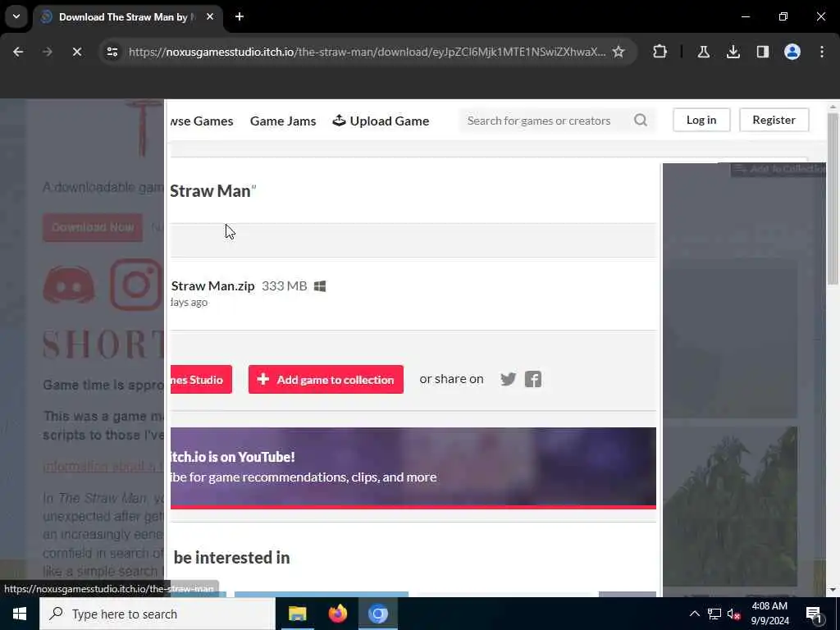Open the notification center icon
The width and height of the screenshot is (840, 630).
pos(814,614)
